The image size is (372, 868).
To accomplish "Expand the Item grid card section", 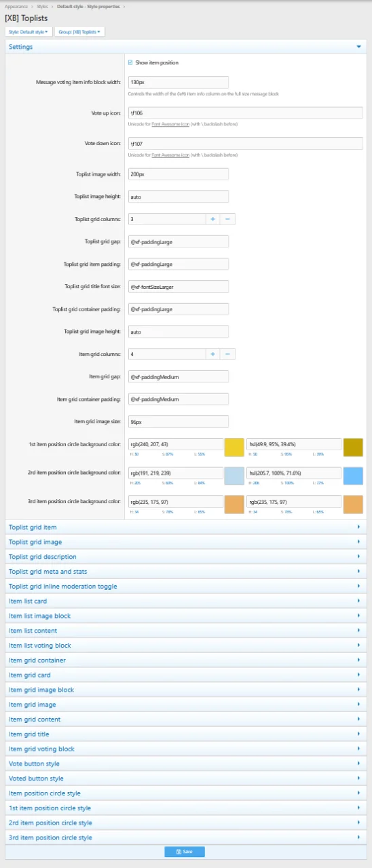I will tap(186, 675).
